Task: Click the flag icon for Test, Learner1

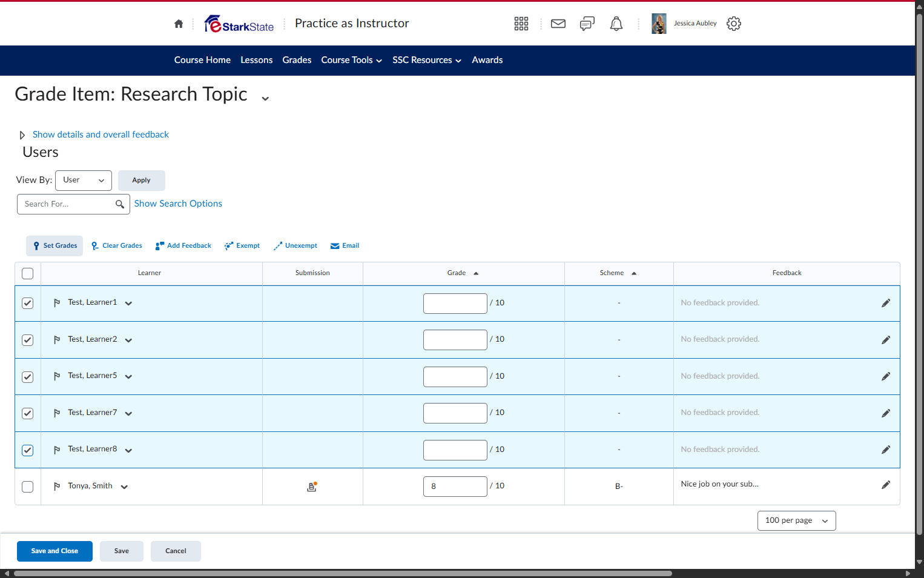Action: [x=57, y=303]
